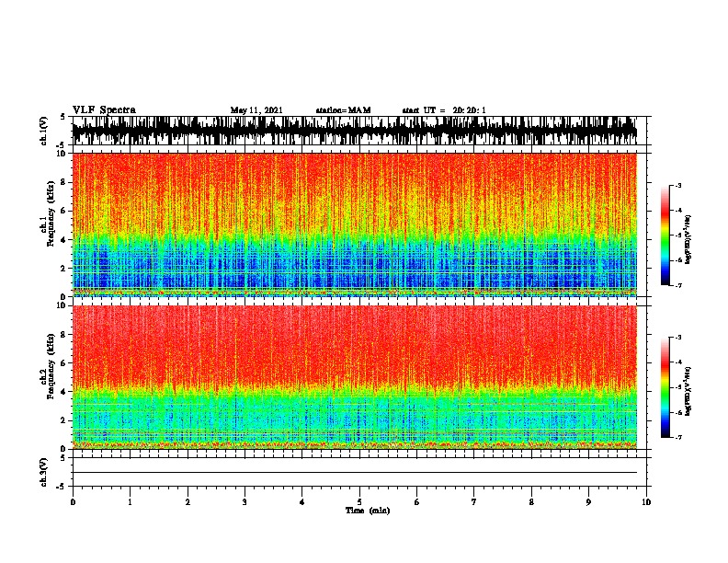Viewport: 728px width, 563px height.
Task: Click the 'Time (min)' axis label
Action: tap(368, 511)
